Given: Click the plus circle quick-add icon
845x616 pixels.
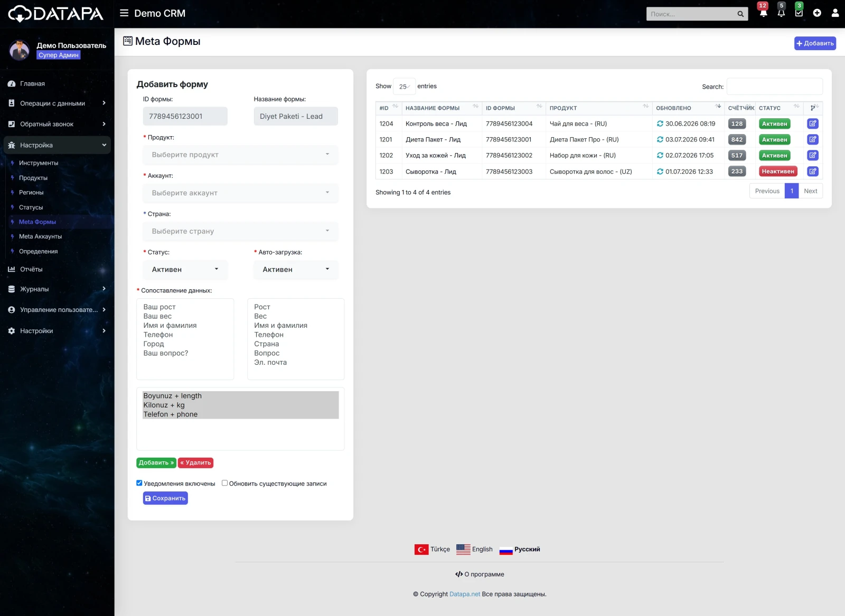Looking at the screenshot, I should (x=817, y=13).
